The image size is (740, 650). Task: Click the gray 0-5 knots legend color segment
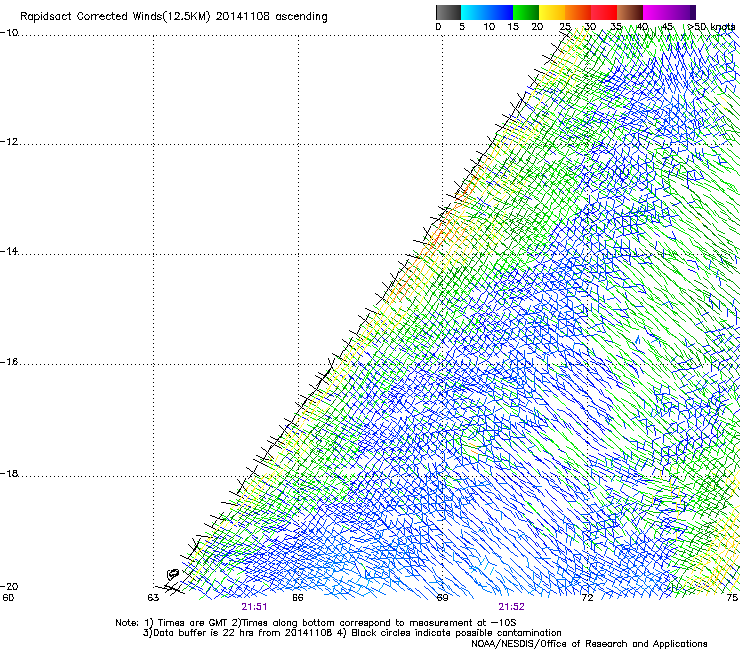448,12
